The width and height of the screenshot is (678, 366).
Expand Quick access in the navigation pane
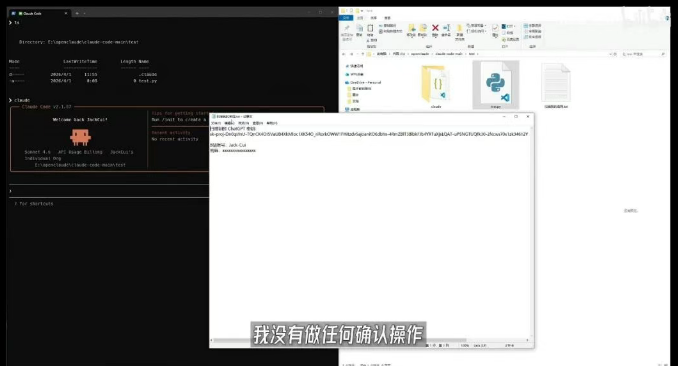pos(354,66)
